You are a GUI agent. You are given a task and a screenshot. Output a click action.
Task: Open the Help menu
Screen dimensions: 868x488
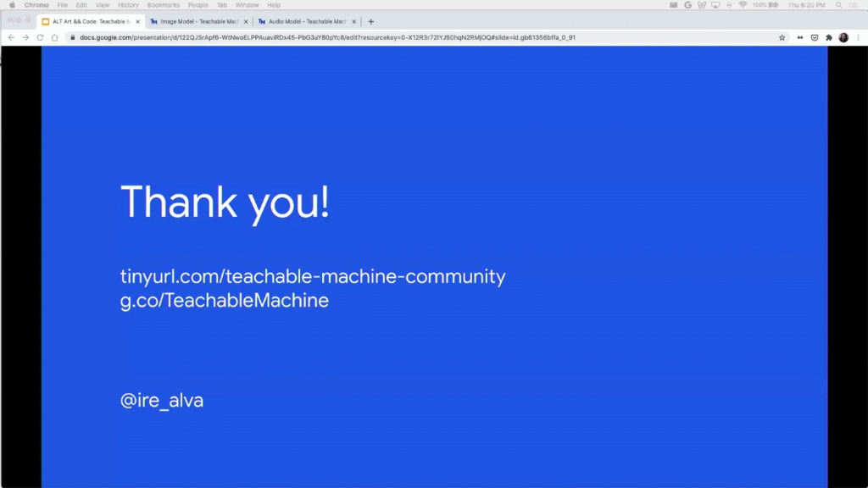(x=274, y=5)
